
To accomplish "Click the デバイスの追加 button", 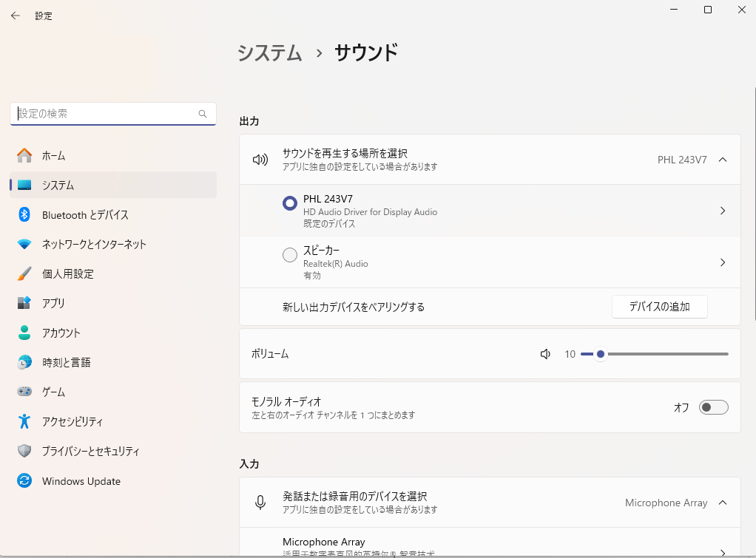I will (659, 307).
